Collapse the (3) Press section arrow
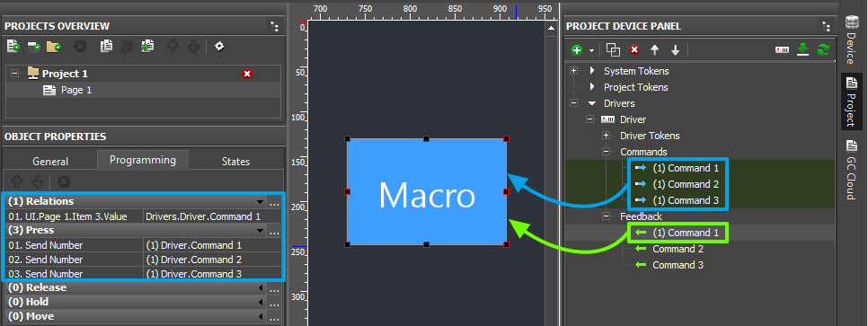 [260, 230]
